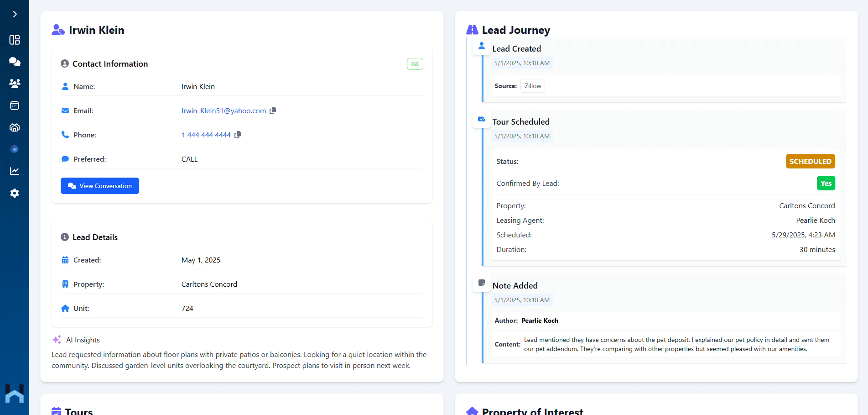Click the Zillow source tag
Viewport: 868px width, 415px height.
click(x=532, y=86)
